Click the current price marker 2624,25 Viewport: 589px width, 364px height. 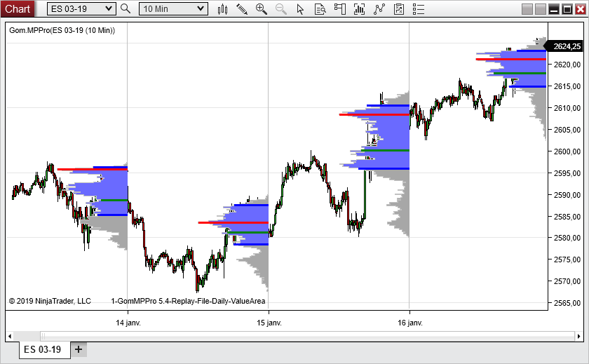pos(565,46)
